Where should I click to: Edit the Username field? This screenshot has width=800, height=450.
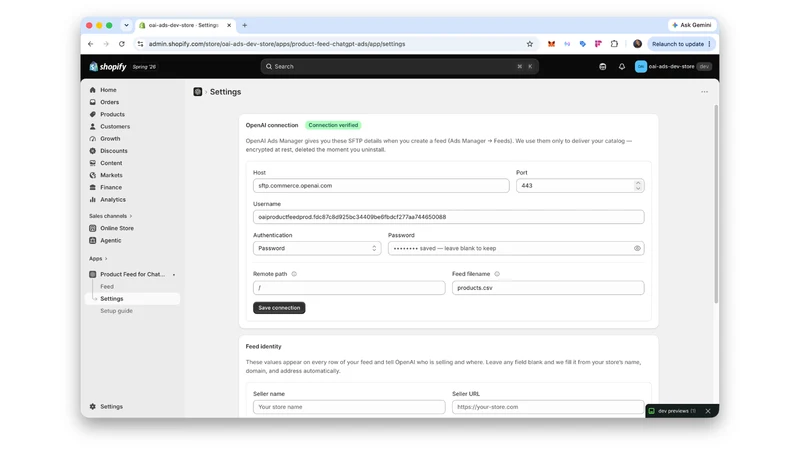pyautogui.click(x=448, y=217)
